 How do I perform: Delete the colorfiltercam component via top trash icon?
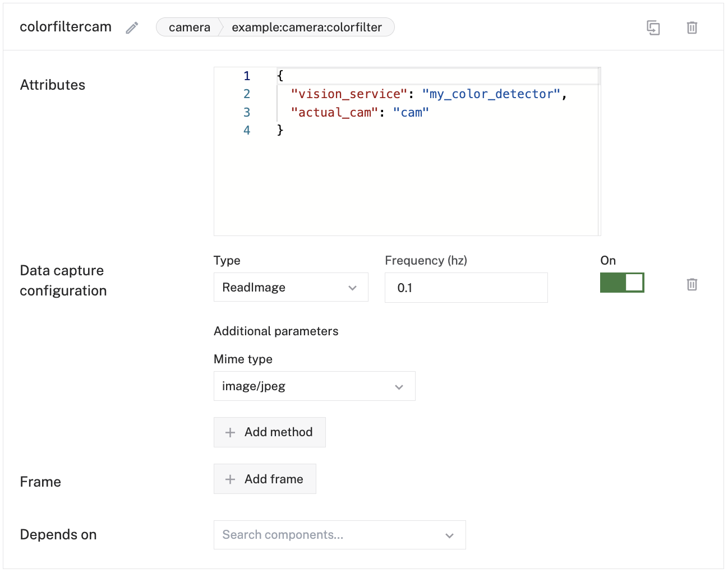tap(692, 27)
